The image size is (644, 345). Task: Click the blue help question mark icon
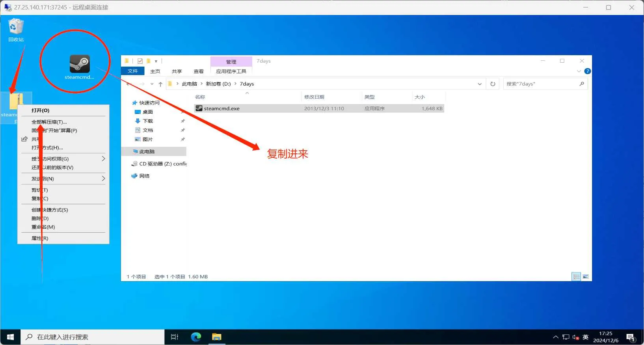[x=587, y=71]
